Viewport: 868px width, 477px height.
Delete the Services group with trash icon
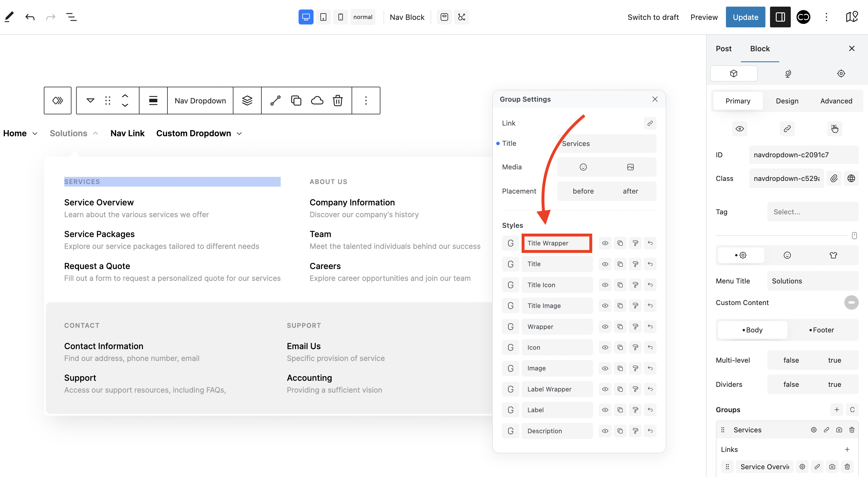tap(852, 430)
